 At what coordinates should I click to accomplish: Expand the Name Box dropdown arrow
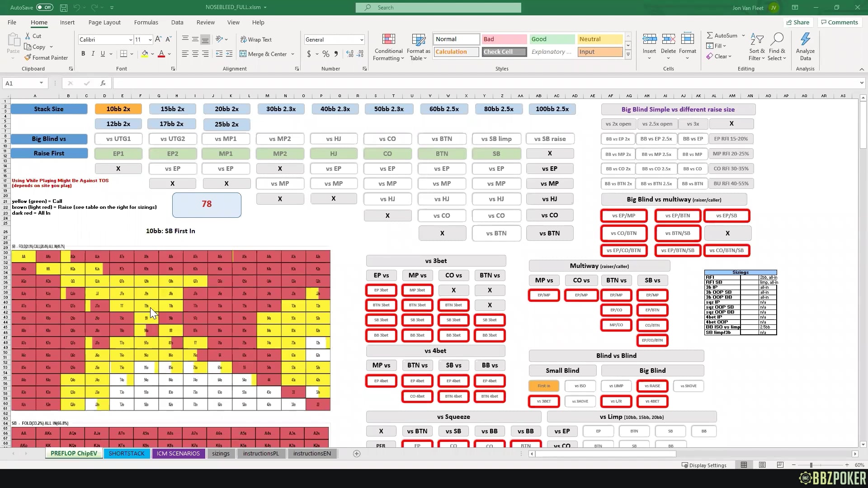[x=41, y=83]
